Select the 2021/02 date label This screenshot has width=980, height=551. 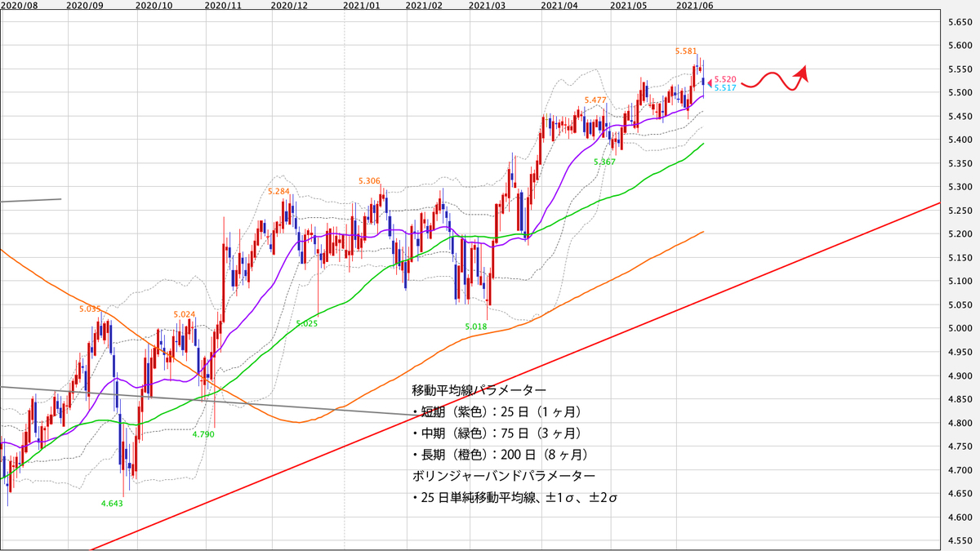[x=424, y=5]
